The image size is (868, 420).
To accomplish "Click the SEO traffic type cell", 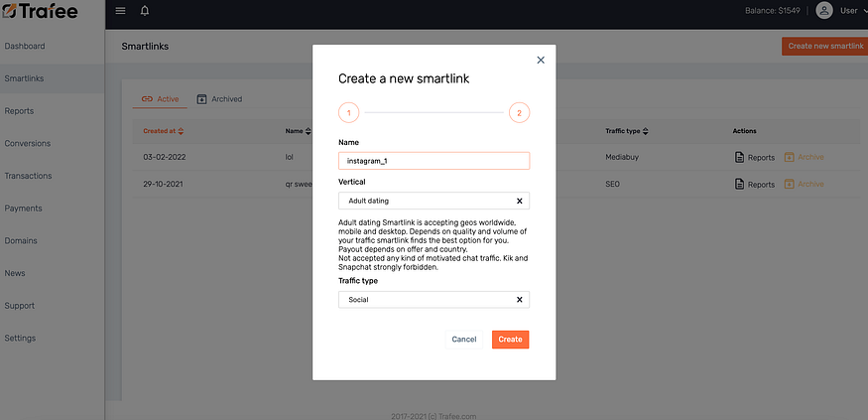I will click(613, 184).
